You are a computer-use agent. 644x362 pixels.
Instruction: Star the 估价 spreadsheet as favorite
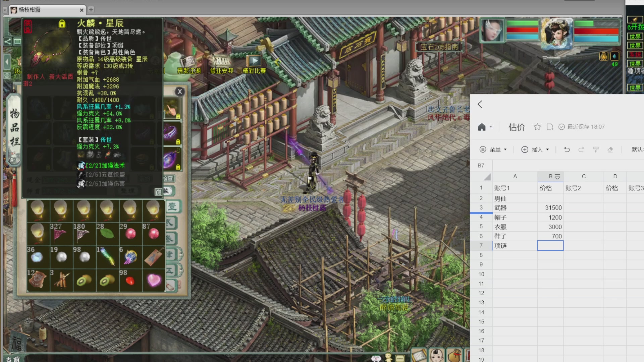click(x=537, y=127)
